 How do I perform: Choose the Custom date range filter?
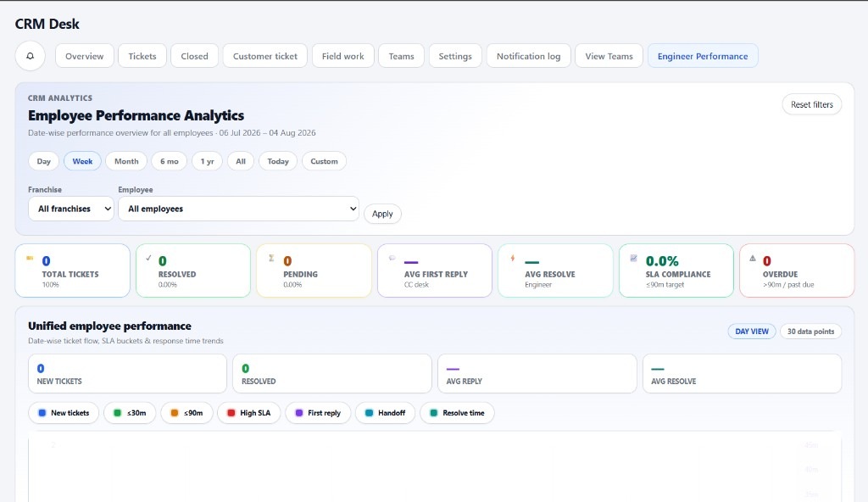[x=324, y=161]
